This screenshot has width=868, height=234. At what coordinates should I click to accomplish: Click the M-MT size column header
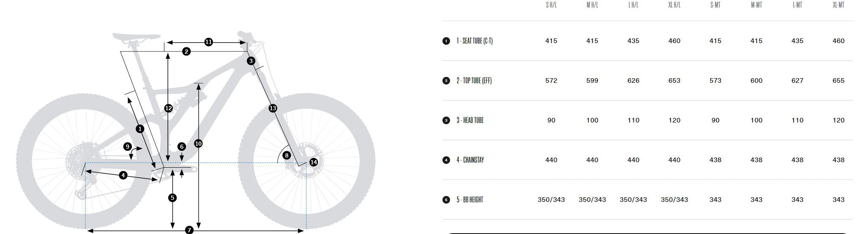tap(756, 5)
